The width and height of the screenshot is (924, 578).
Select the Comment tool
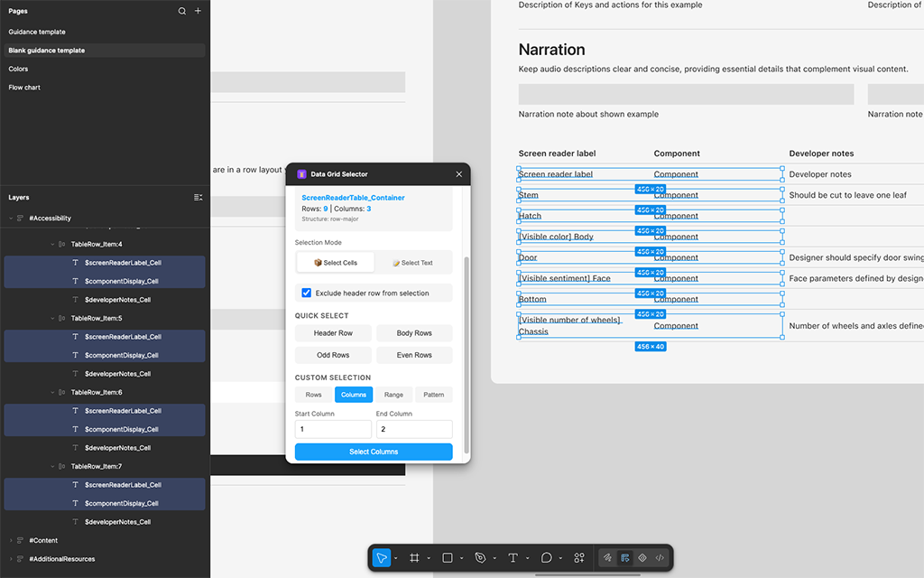[x=546, y=558]
